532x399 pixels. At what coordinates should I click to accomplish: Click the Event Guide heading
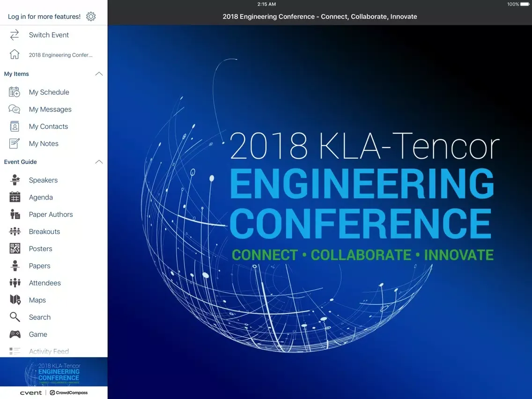point(20,162)
